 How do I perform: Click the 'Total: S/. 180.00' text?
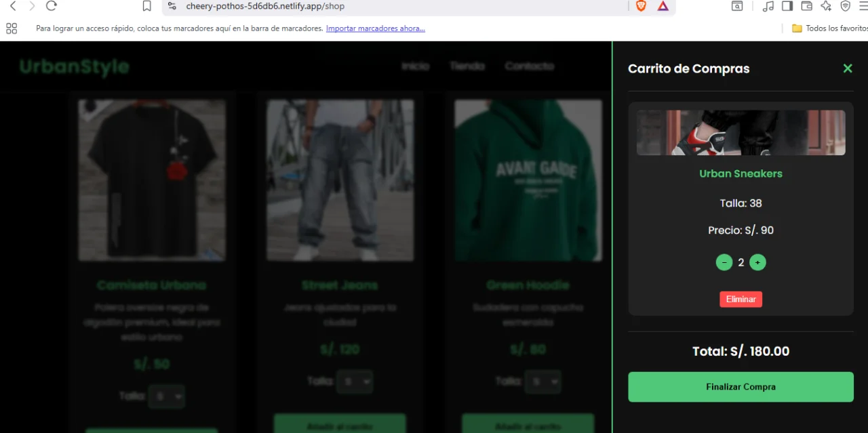click(741, 351)
